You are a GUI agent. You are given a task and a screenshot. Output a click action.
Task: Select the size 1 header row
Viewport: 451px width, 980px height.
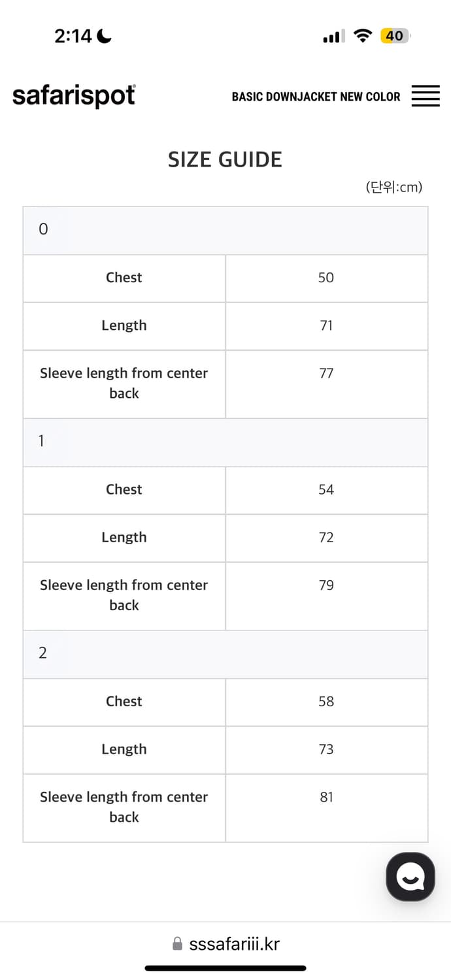click(225, 441)
